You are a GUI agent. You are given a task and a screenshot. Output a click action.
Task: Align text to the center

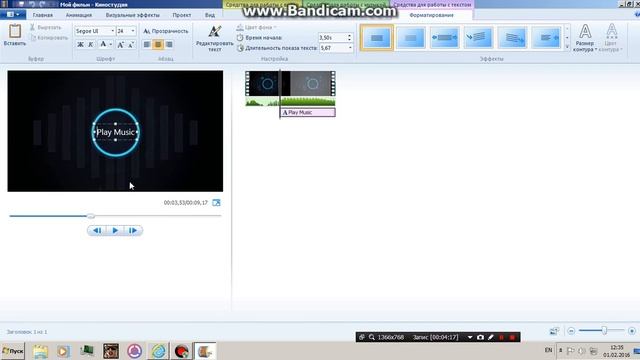158,44
